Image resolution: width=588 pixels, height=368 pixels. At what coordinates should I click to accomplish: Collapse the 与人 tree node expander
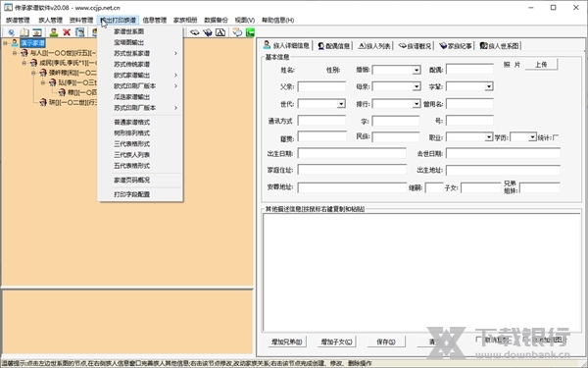[x=15, y=53]
